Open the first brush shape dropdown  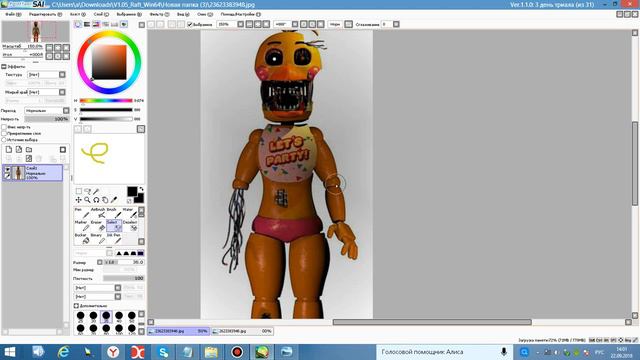coord(118,288)
